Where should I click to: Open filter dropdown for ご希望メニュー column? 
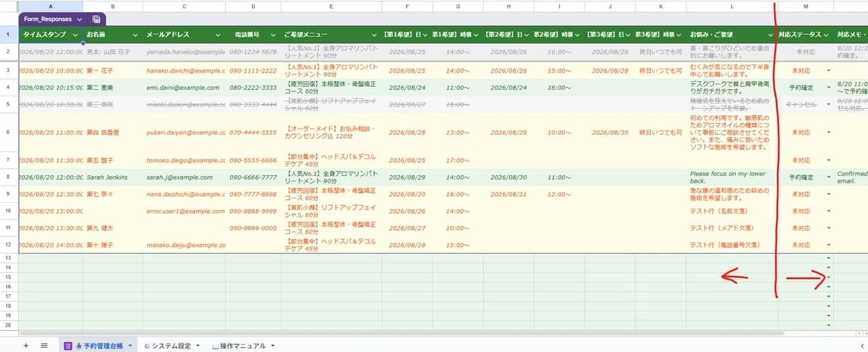point(373,34)
